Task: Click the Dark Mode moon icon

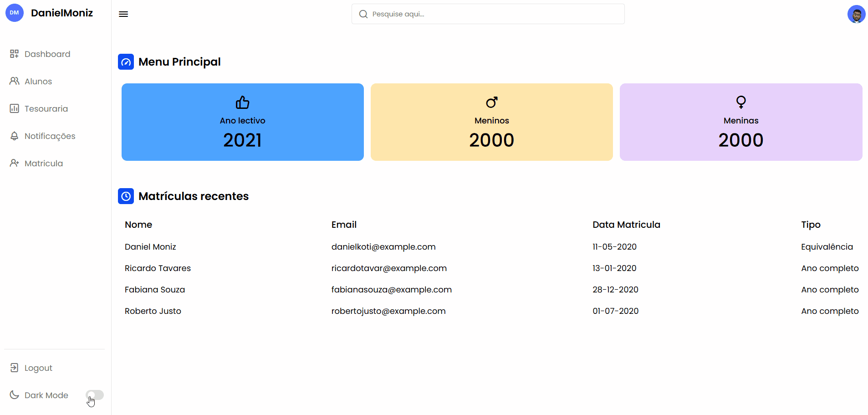Action: click(15, 395)
